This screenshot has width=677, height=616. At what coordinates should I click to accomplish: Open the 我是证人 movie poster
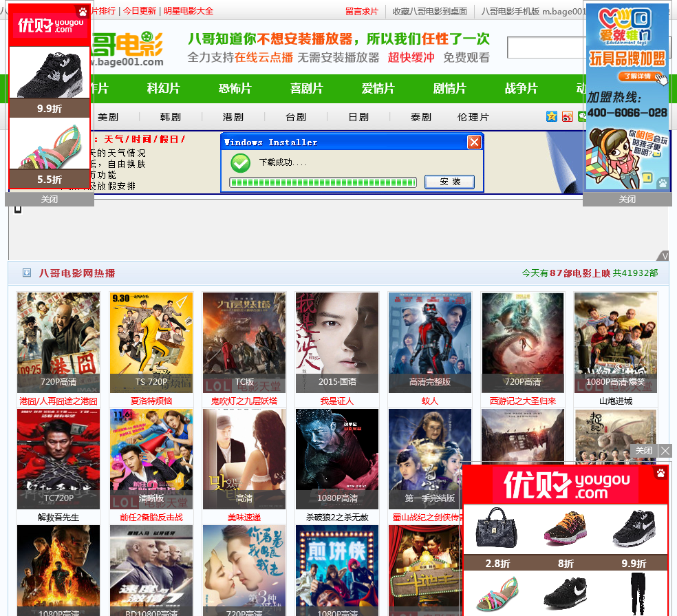click(x=337, y=343)
